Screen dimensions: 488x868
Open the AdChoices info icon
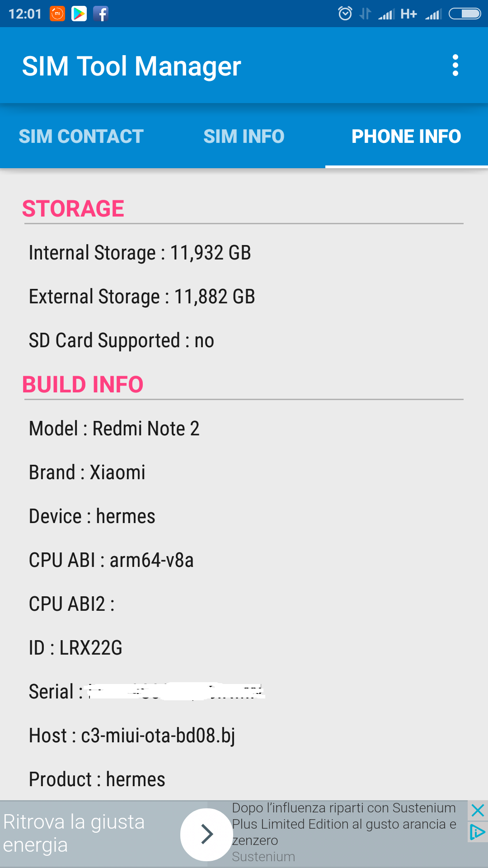478,832
